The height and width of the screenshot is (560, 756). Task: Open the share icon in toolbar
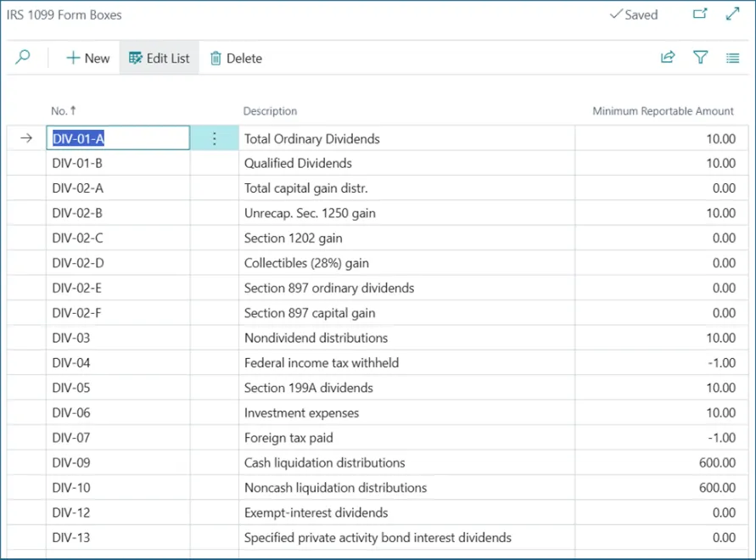click(668, 58)
